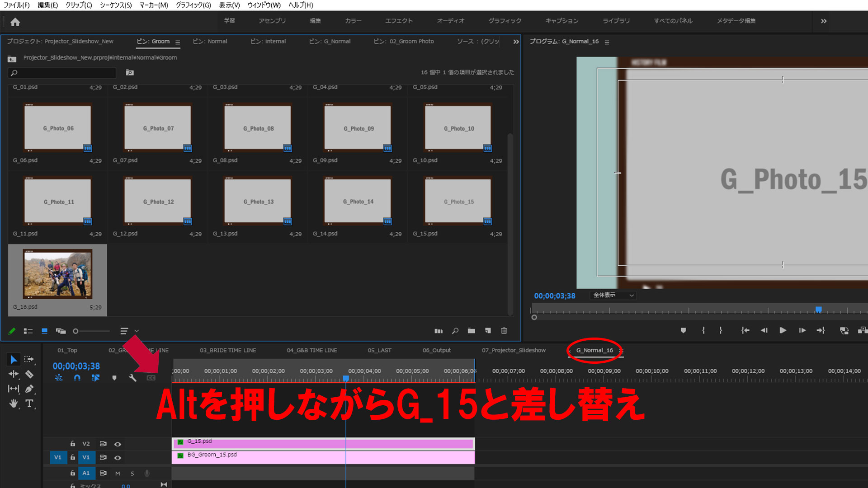Select the Slip tool
The height and width of the screenshot is (488, 868).
pos(14,389)
